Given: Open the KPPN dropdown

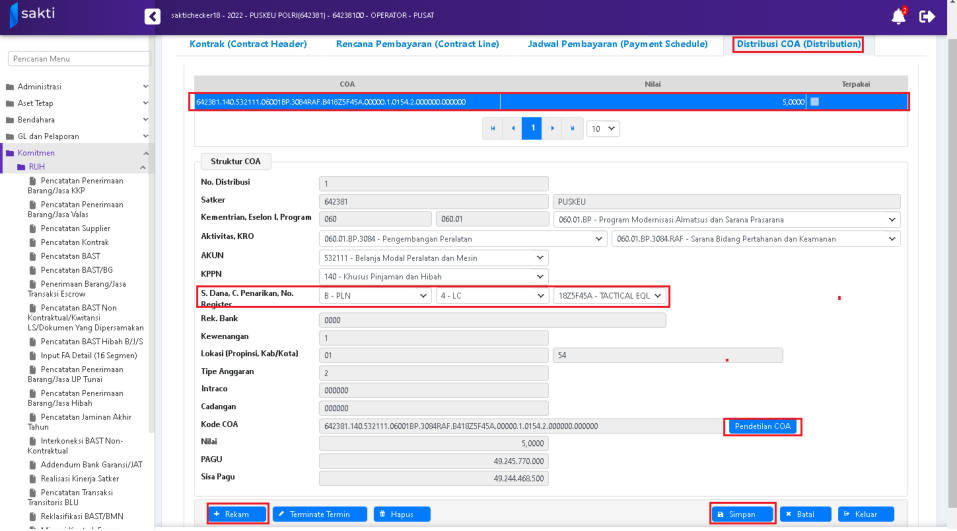Looking at the screenshot, I should coord(433,277).
